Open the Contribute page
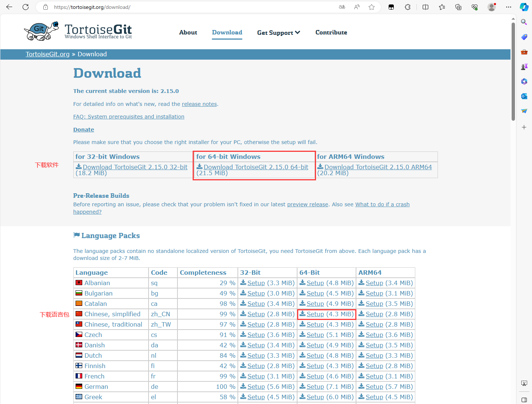Screen dimensions: 532x404 pos(331,33)
